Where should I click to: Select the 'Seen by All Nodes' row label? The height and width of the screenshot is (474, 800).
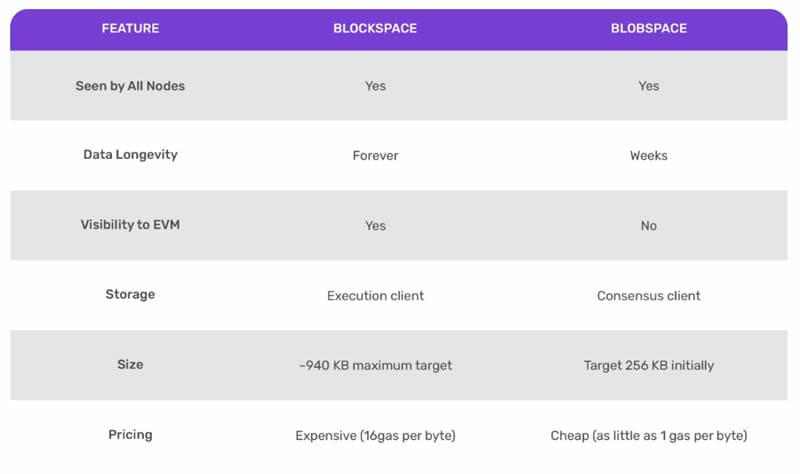(x=130, y=86)
